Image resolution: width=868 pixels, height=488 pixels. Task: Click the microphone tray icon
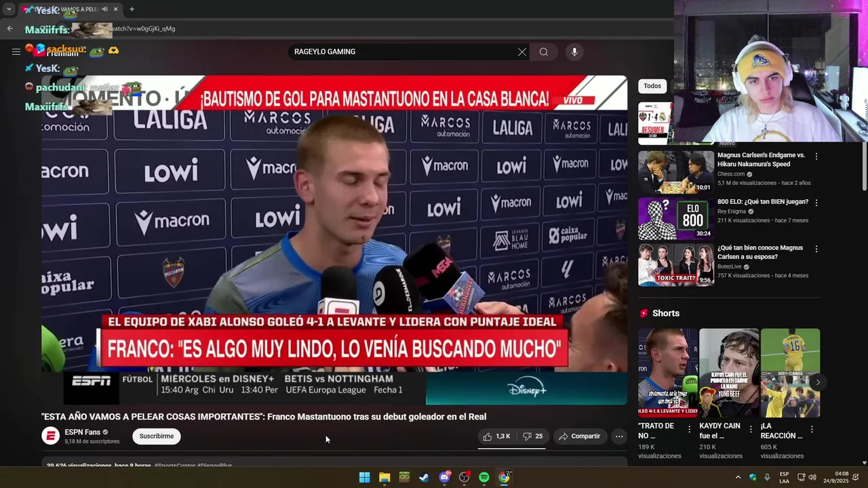pyautogui.click(x=767, y=477)
